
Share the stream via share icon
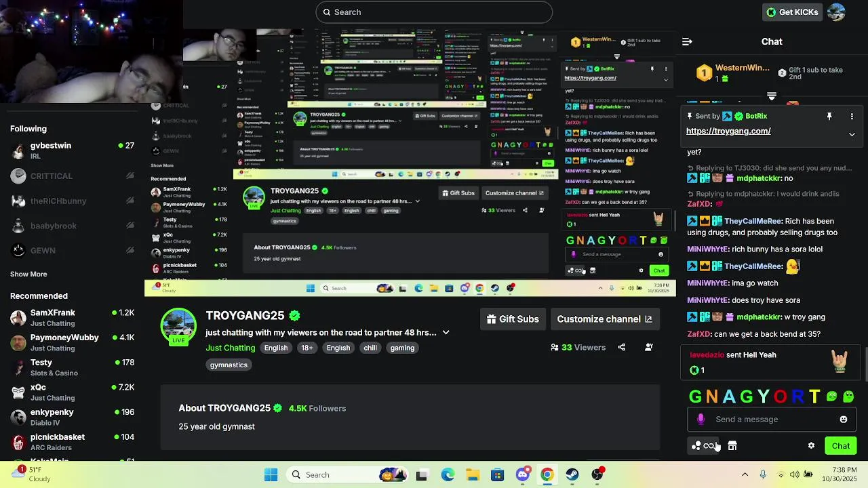click(622, 347)
